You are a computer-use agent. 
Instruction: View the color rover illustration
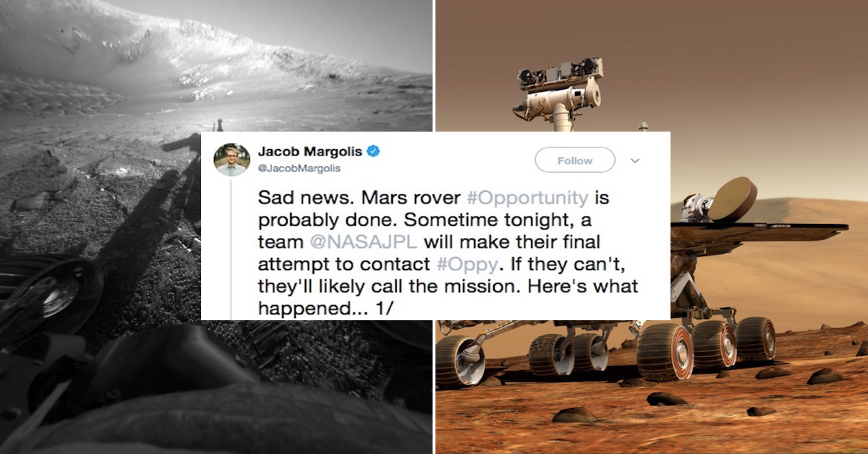point(652,227)
